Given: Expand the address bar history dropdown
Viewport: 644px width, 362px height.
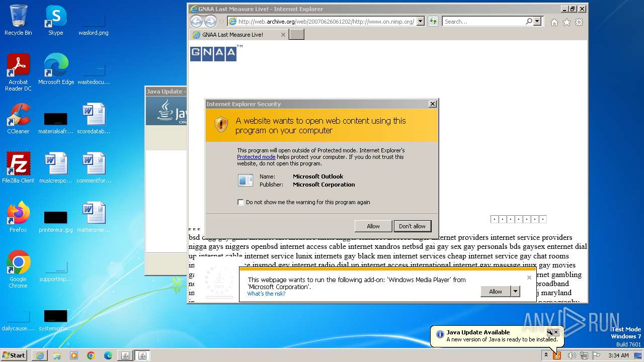Looking at the screenshot, I should [x=420, y=21].
